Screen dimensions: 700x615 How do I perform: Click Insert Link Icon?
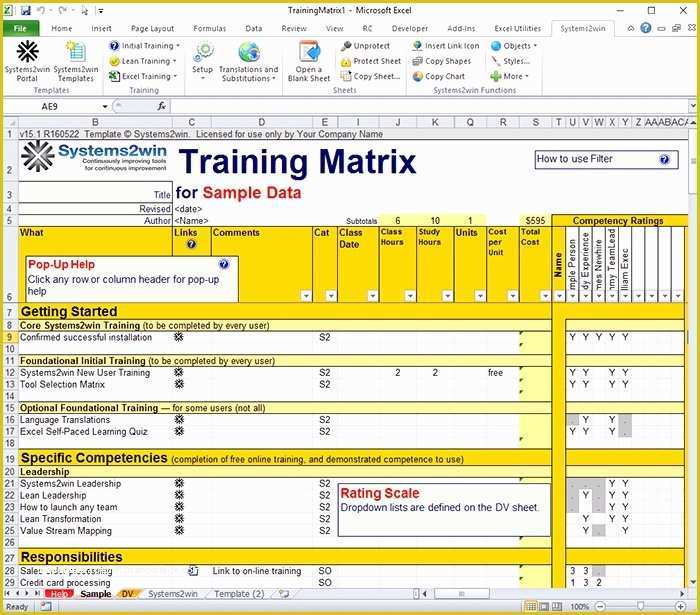[x=446, y=46]
